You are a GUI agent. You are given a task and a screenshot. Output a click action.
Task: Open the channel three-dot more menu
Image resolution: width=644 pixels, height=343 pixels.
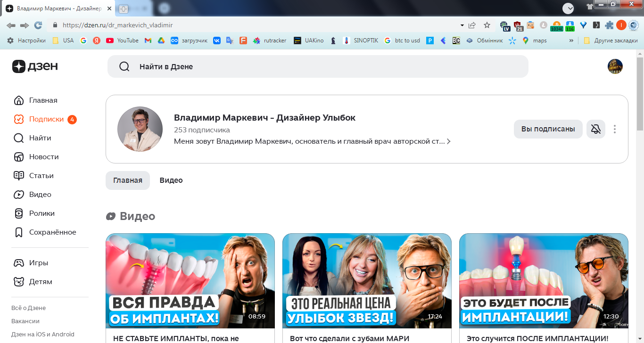tap(615, 129)
